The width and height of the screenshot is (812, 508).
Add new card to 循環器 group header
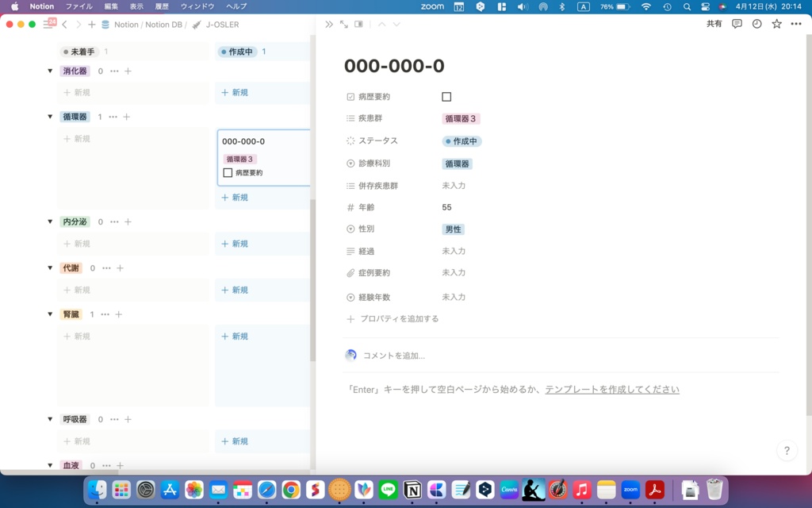pos(126,117)
